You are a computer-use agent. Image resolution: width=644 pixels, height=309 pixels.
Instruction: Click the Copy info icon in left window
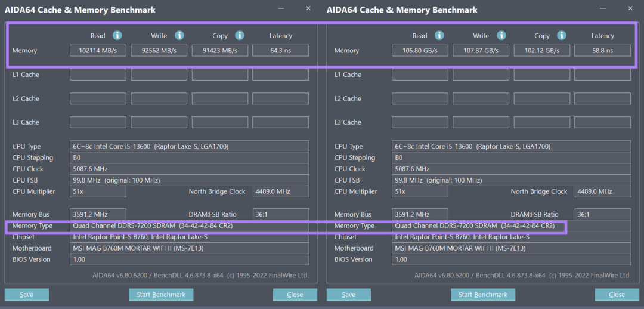240,36
